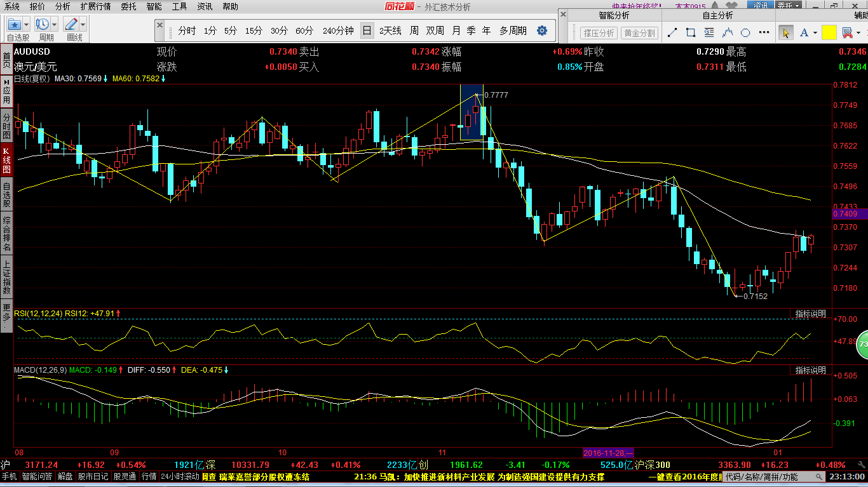
Task: Open the 委托 dropdown in title bar
Action: pyautogui.click(x=789, y=5)
